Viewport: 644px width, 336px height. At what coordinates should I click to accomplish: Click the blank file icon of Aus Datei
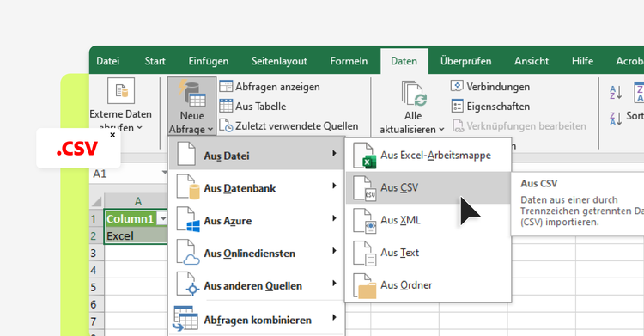pyautogui.click(x=186, y=154)
